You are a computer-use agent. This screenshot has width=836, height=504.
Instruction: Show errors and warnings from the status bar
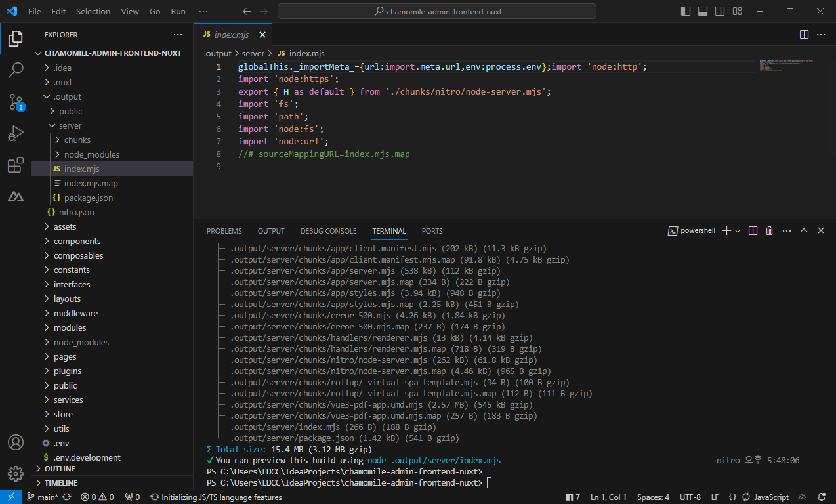pyautogui.click(x=97, y=497)
